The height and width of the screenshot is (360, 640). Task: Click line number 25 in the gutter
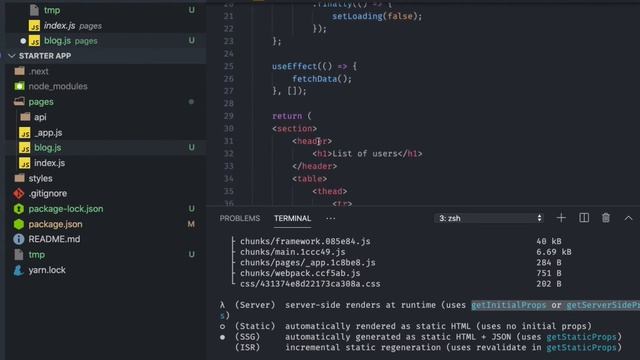click(x=229, y=67)
